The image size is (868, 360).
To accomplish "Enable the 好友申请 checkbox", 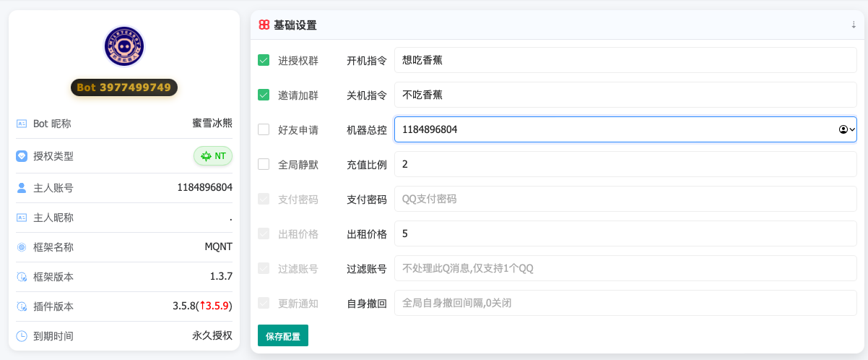I will (264, 130).
